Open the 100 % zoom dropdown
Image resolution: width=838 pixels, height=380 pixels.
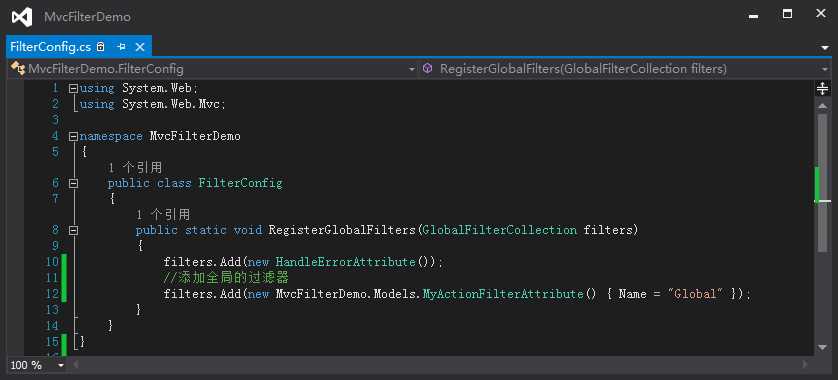click(61, 366)
